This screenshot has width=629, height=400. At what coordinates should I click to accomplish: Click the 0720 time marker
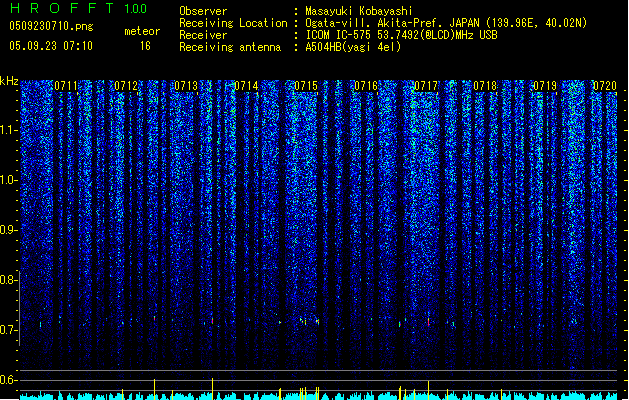[605, 86]
